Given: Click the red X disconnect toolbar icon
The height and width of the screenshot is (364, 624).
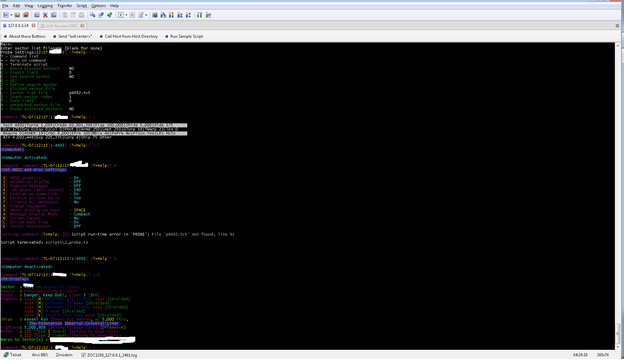Looking at the screenshot, I should point(45,15).
